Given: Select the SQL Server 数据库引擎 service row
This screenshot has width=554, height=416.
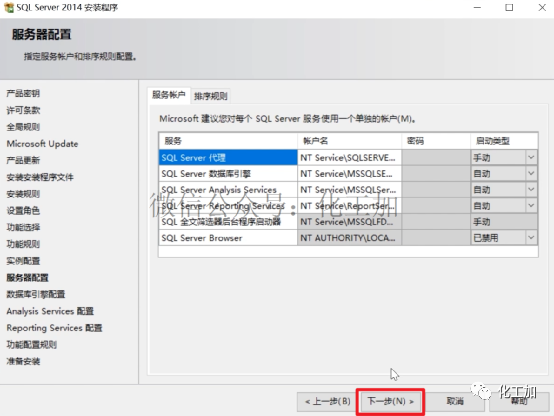Looking at the screenshot, I should point(228,174).
